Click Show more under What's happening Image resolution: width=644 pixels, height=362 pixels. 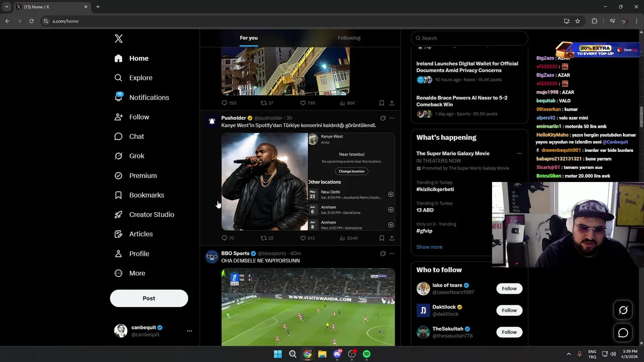pyautogui.click(x=429, y=247)
